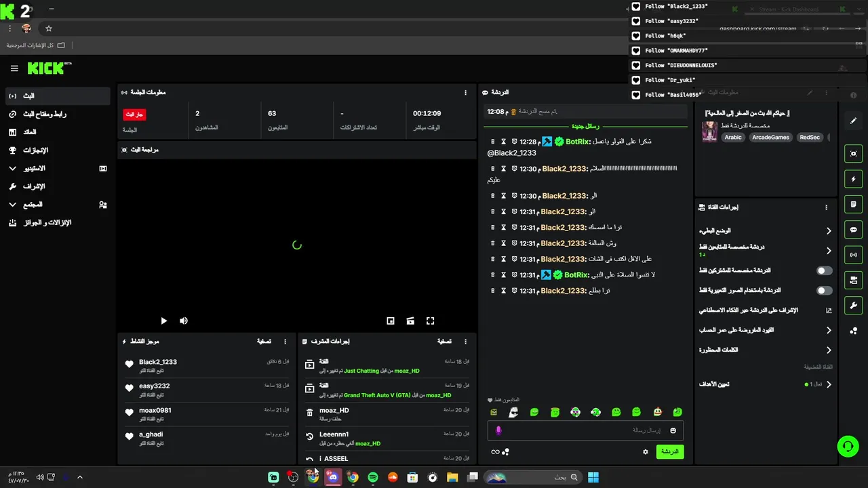Select the ArcadeGames tag chip
Viewport: 868px width, 488px height.
(770, 138)
